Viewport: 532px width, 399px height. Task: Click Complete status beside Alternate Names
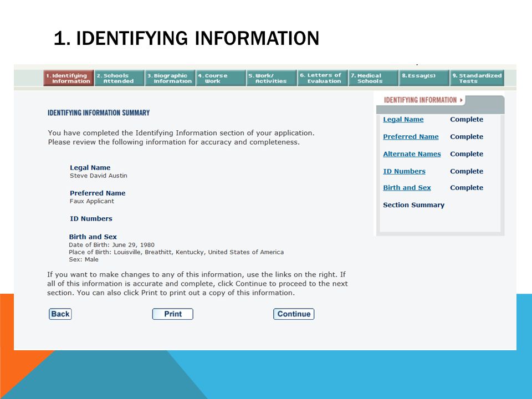pyautogui.click(x=467, y=154)
